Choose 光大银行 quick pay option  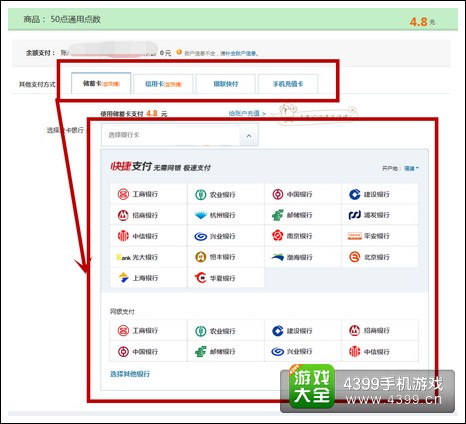[x=148, y=257]
